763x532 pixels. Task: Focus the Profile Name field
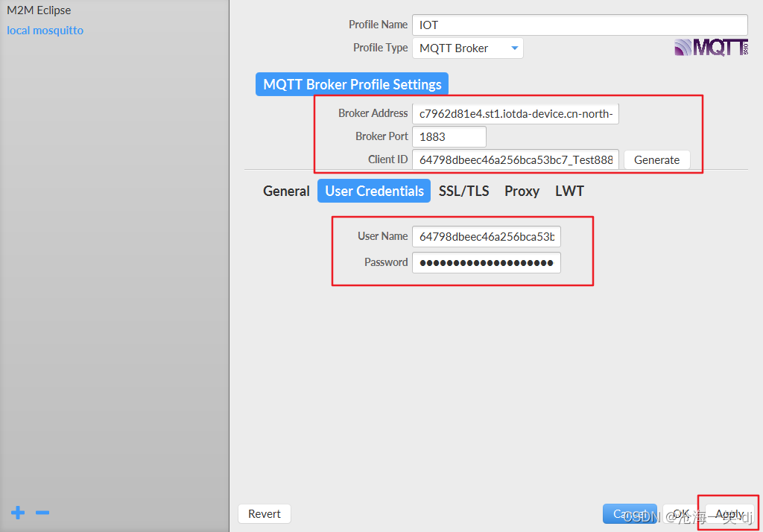[580, 25]
